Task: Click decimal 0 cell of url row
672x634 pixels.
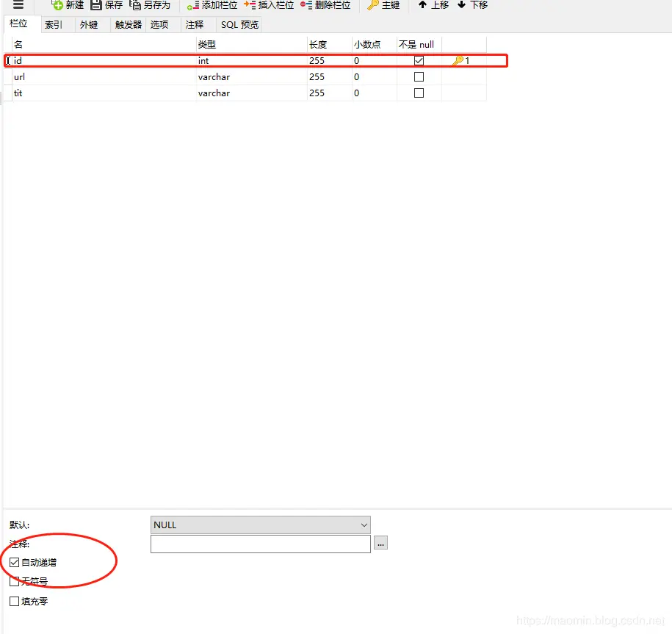Action: pos(375,76)
